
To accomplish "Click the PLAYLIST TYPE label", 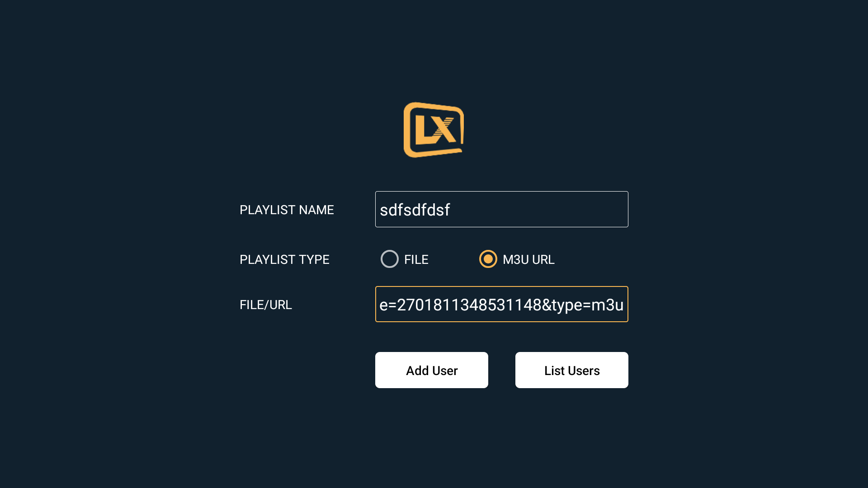I will pyautogui.click(x=284, y=259).
